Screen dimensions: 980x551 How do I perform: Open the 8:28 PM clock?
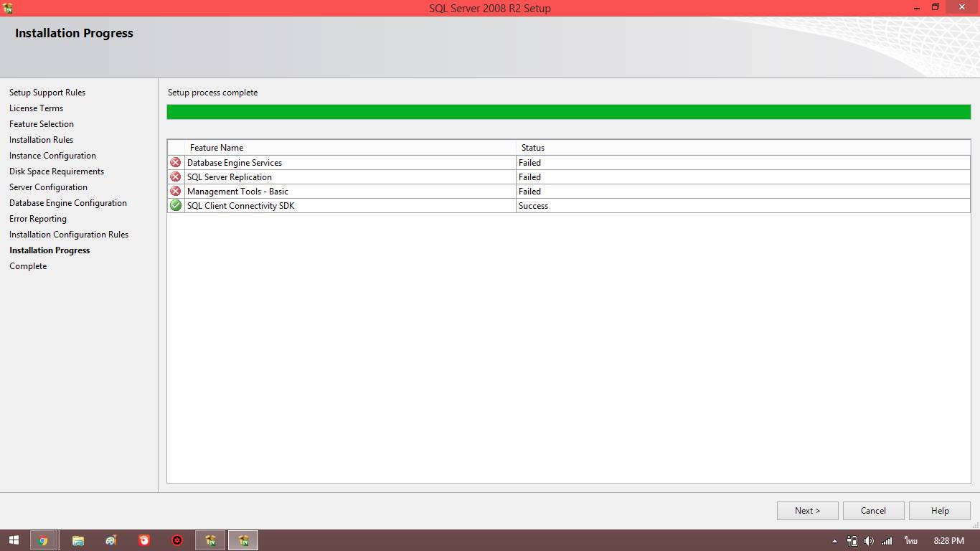[x=948, y=541]
